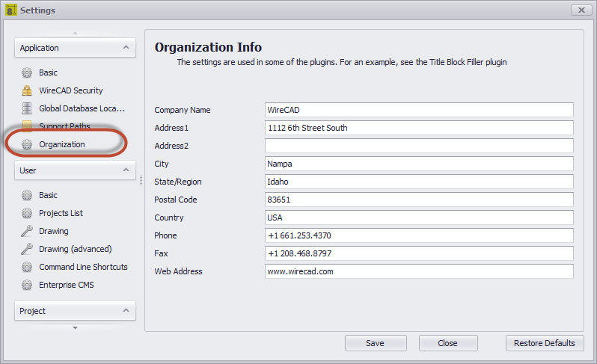Click the Web Address field
This screenshot has height=364, width=597.
(x=419, y=271)
